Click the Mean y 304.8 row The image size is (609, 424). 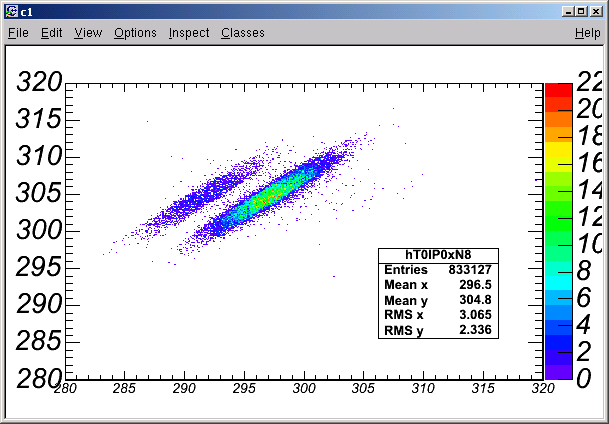438,300
